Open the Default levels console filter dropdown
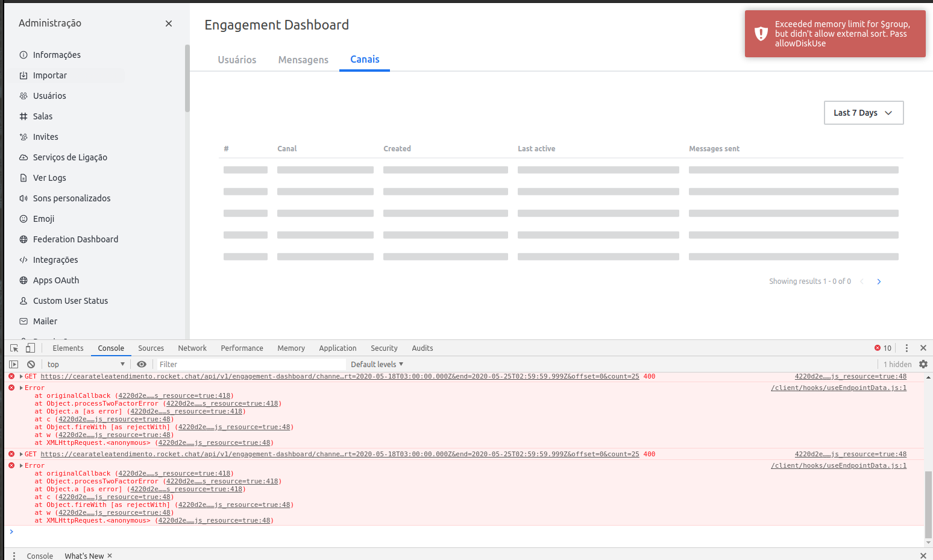The height and width of the screenshot is (560, 933). pos(376,364)
